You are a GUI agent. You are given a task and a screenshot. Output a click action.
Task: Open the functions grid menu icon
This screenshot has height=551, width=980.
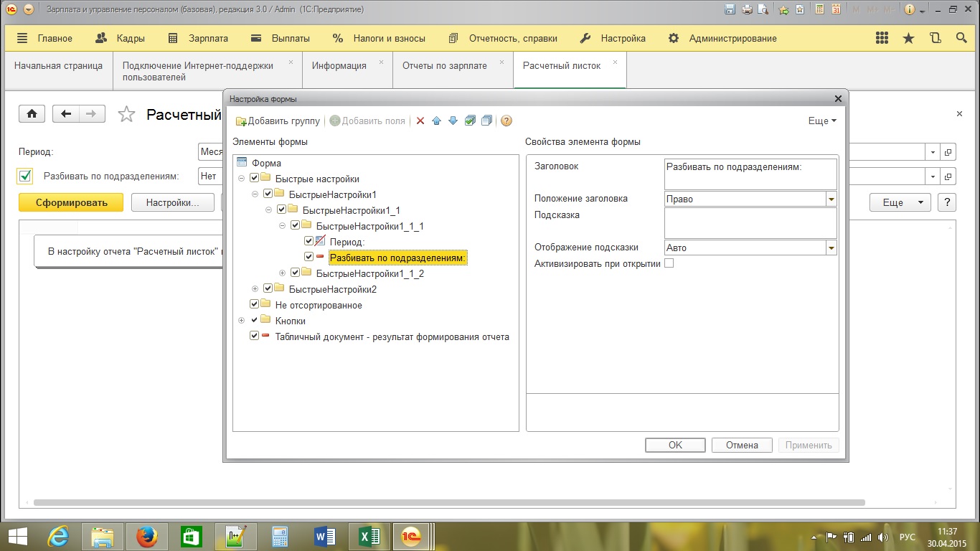[882, 38]
